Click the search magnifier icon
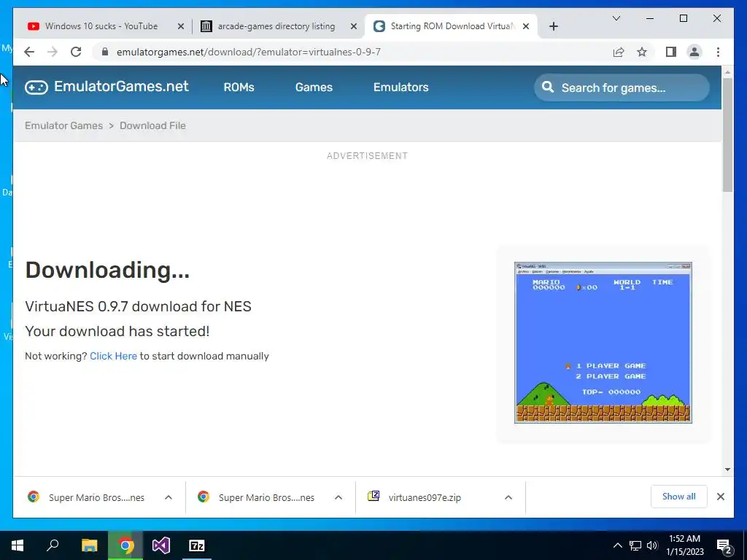The height and width of the screenshot is (560, 747). click(548, 87)
